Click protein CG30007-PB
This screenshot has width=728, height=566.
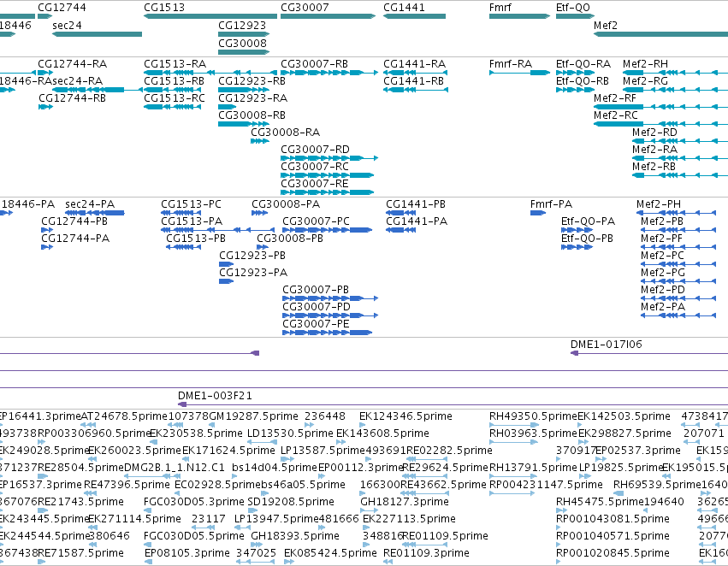pos(316,290)
